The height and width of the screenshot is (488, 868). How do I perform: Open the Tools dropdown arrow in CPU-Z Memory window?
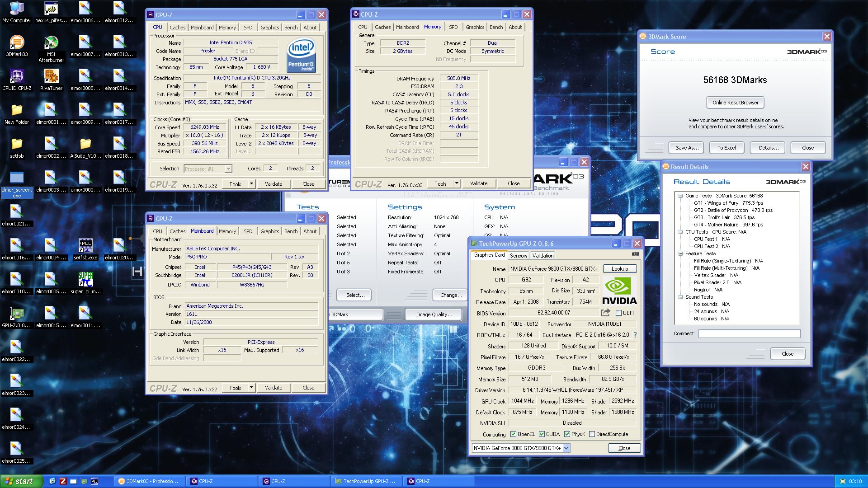click(x=457, y=183)
